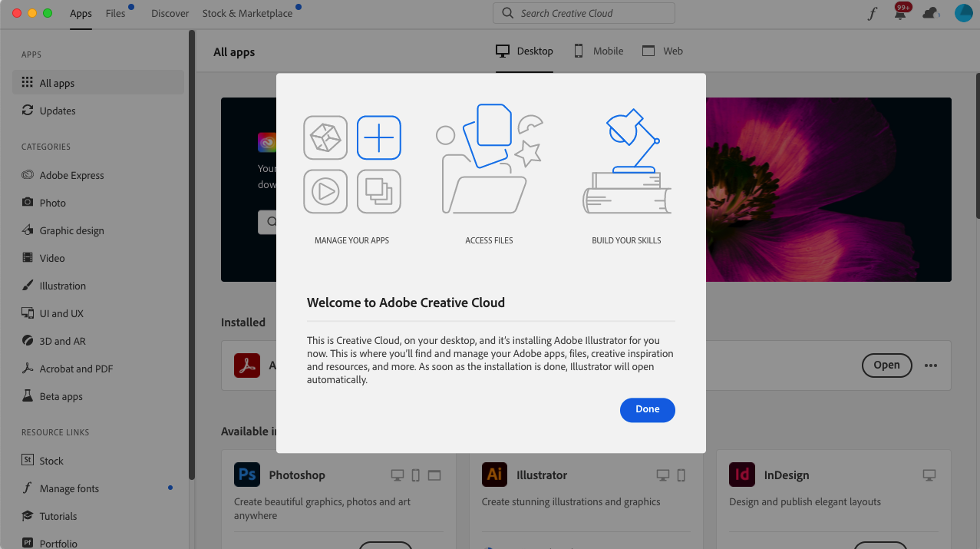
Task: Open the Stock & Marketplace tab
Action: pos(247,13)
